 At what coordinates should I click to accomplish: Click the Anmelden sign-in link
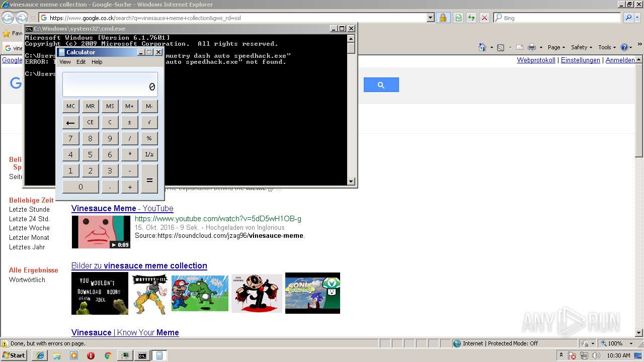click(620, 60)
